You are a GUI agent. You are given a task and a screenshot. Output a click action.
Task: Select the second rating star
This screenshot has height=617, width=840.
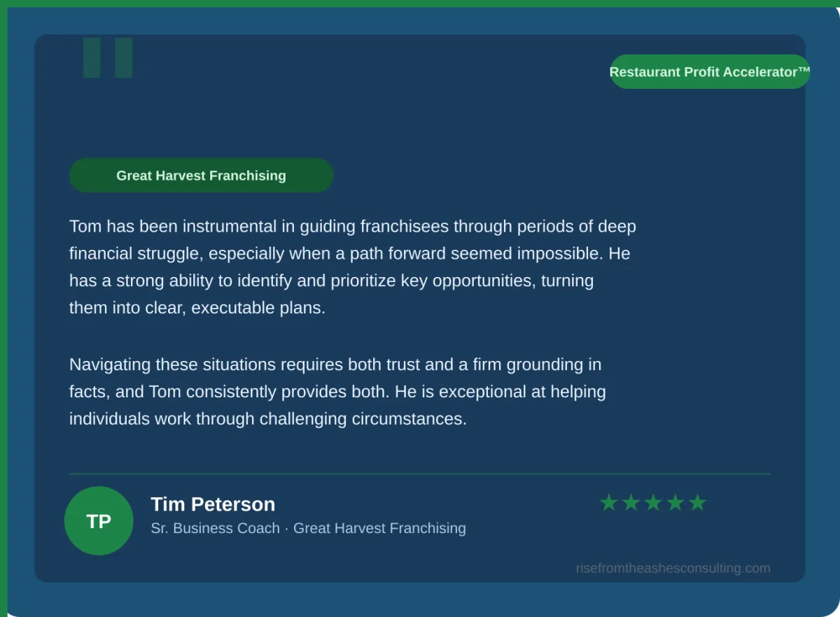[x=631, y=503]
